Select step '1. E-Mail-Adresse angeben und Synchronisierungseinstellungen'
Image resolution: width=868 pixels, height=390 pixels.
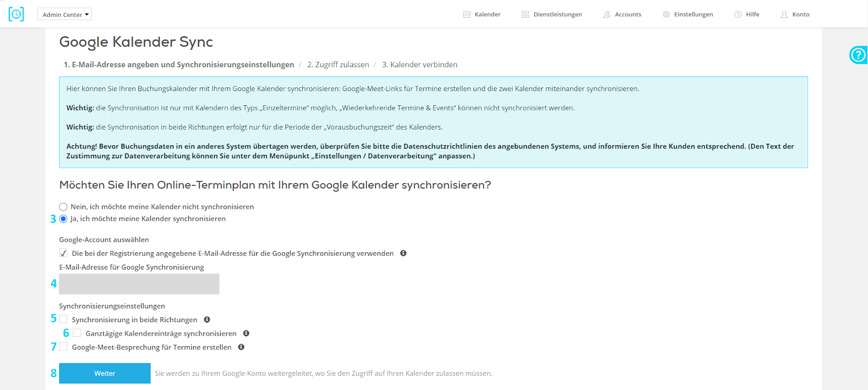click(x=179, y=65)
